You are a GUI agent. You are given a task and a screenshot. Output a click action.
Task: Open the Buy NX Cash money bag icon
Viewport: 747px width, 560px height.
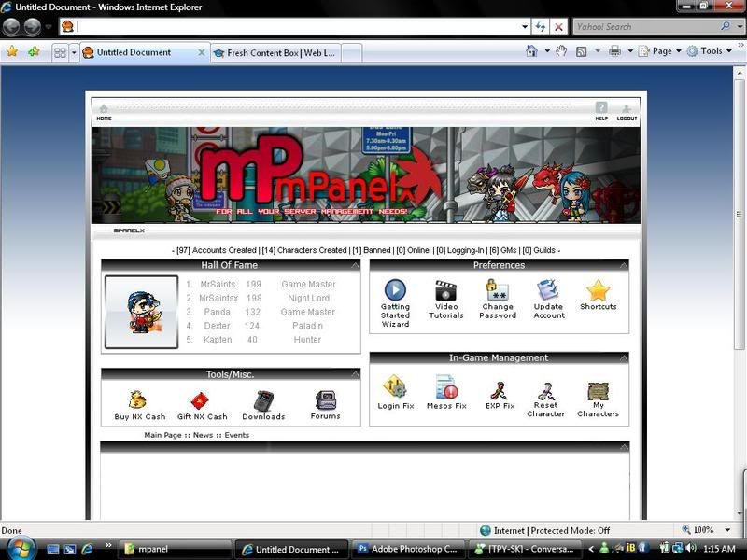(137, 400)
